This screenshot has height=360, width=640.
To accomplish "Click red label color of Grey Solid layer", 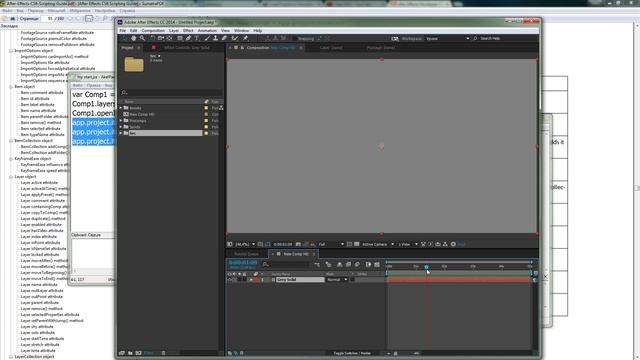I will [x=256, y=280].
